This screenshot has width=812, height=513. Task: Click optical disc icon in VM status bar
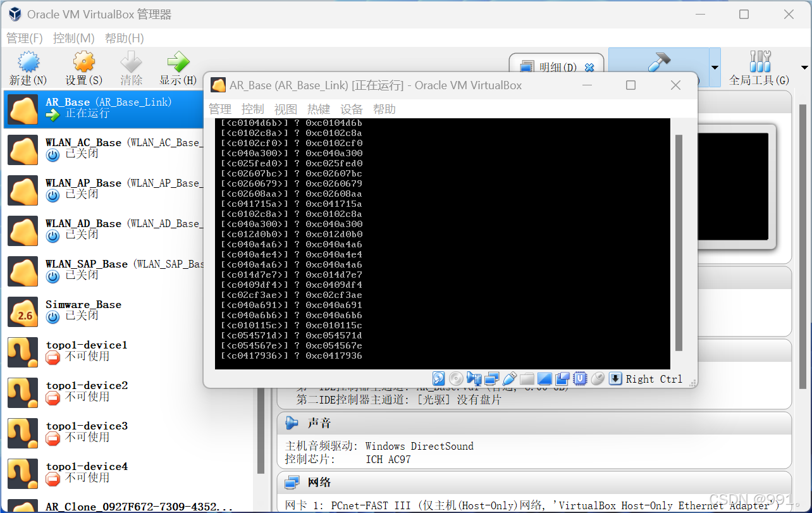tap(456, 379)
